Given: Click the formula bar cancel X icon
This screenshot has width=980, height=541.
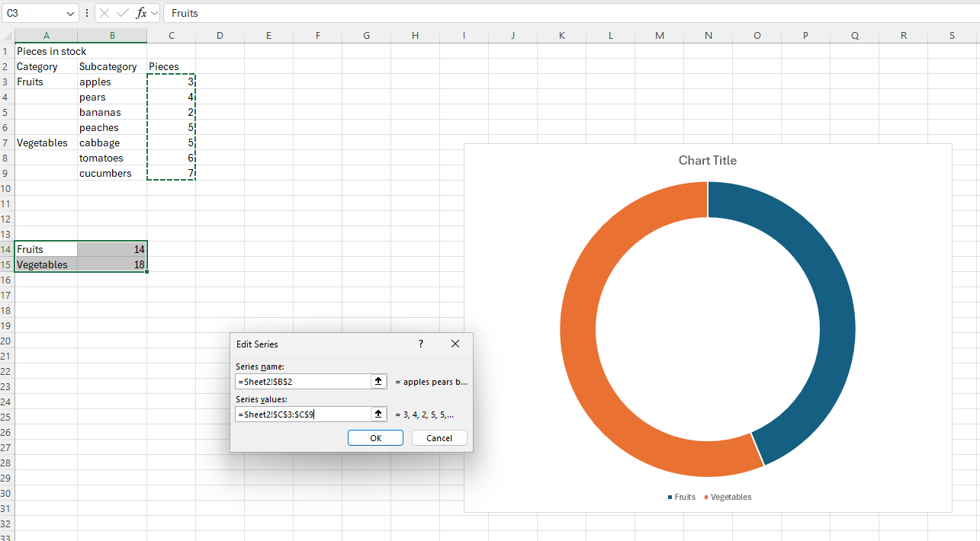Looking at the screenshot, I should click(104, 13).
